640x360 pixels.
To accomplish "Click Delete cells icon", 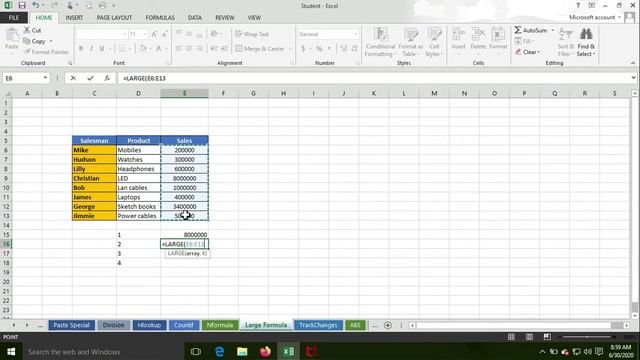I will (x=478, y=40).
